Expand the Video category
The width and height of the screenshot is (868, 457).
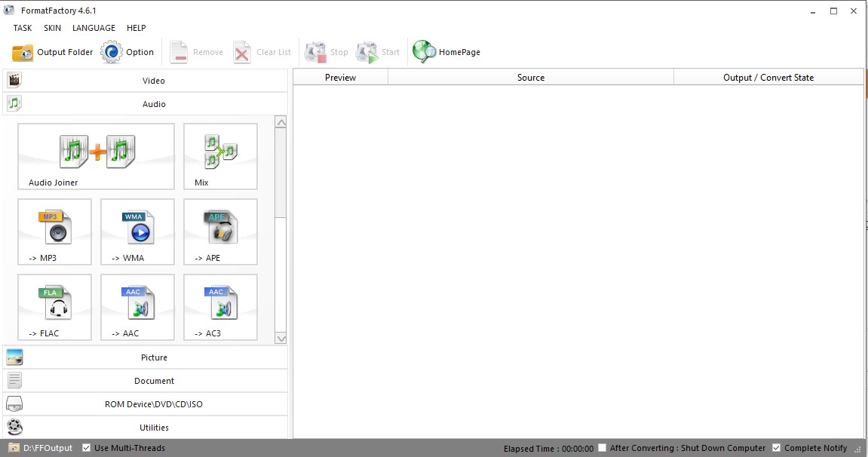146,81
